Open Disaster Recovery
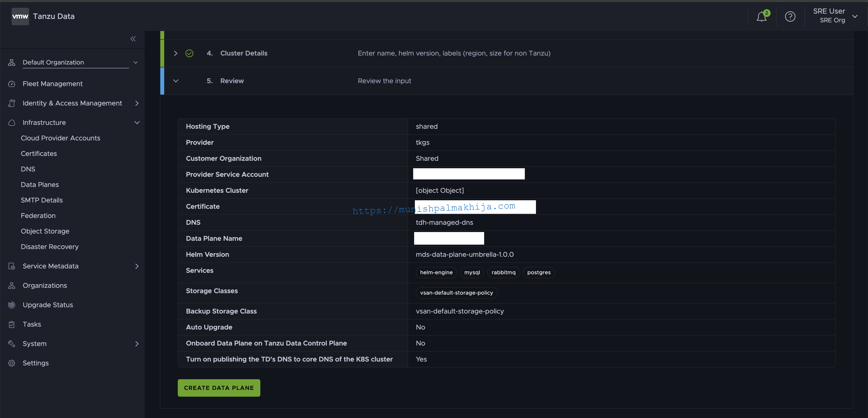Screen dimensions: 868x418 click(x=50, y=247)
